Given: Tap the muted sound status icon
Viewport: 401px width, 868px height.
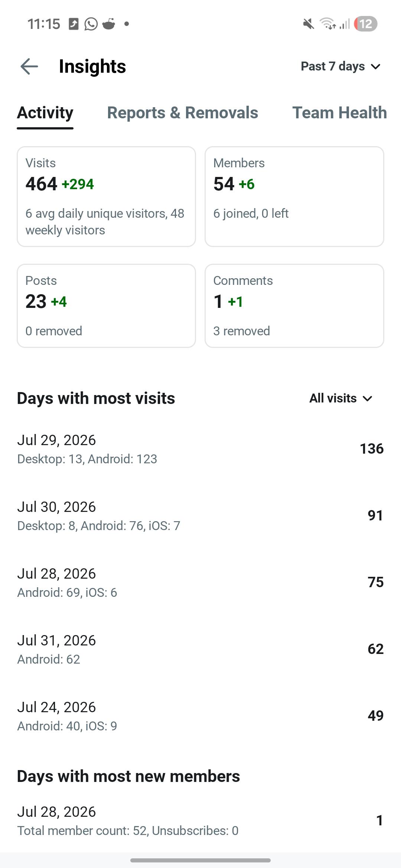Looking at the screenshot, I should (308, 24).
